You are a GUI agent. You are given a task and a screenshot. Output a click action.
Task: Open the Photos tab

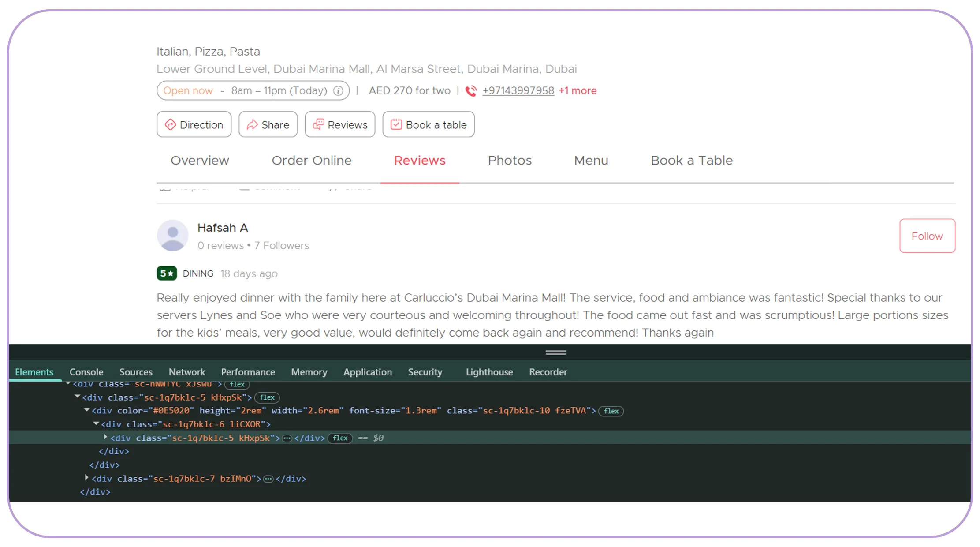point(510,161)
